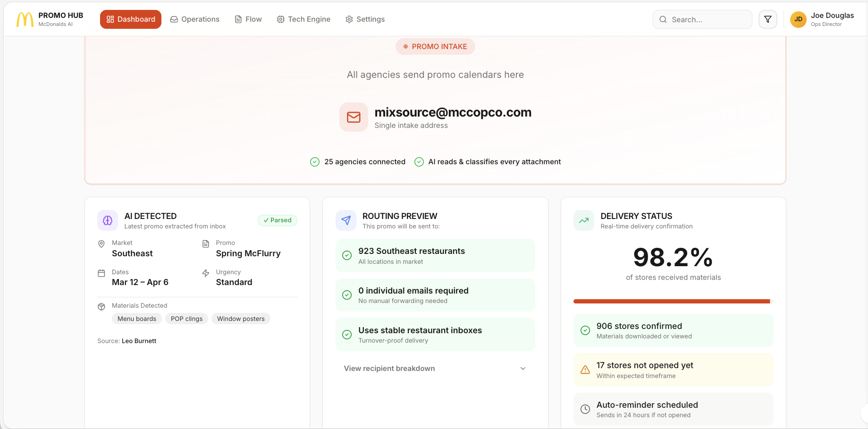Click the 923 Southeast restaurants heading

click(412, 251)
